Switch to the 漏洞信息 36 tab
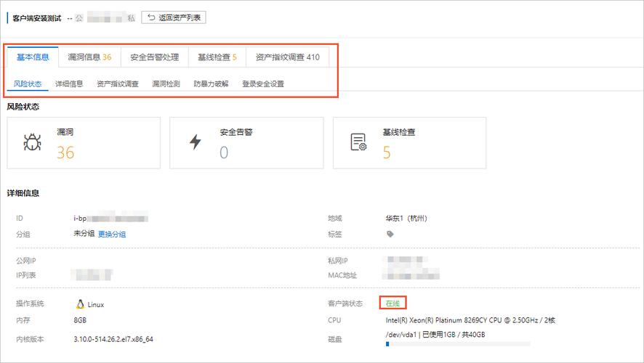Screen dimensions: 644x363 (x=89, y=57)
